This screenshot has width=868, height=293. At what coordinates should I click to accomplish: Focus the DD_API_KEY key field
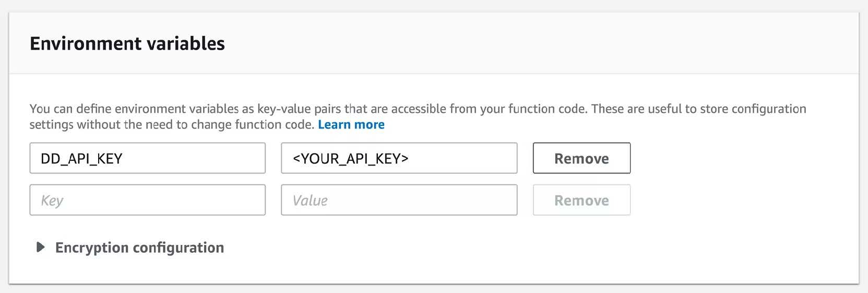click(147, 158)
